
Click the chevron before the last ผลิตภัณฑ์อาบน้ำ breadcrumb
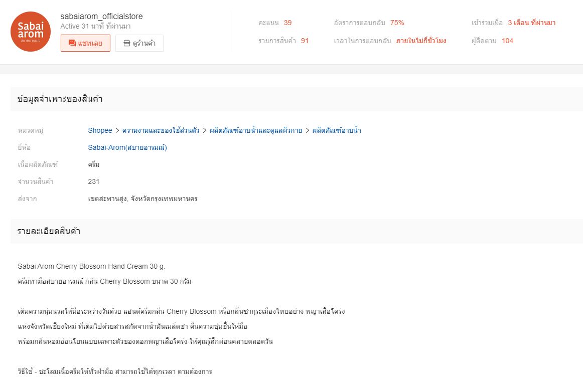coord(308,130)
